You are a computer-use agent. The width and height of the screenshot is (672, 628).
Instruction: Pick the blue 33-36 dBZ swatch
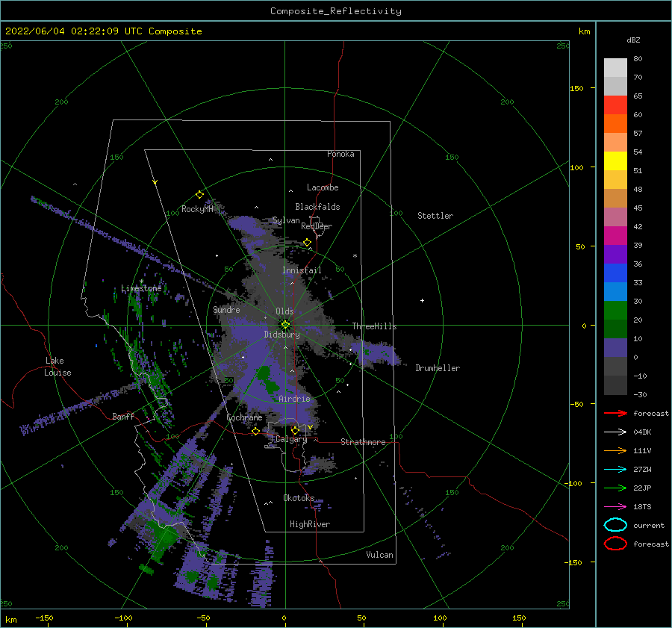615,273
